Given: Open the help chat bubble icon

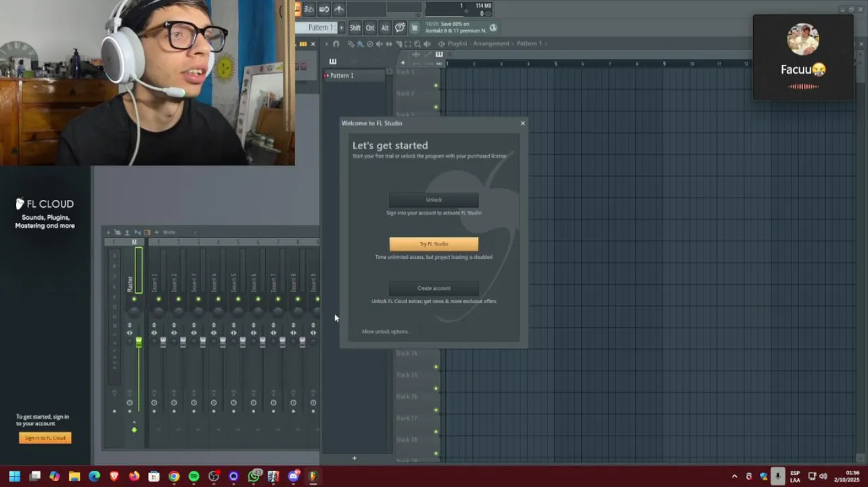Looking at the screenshot, I should pos(400,28).
